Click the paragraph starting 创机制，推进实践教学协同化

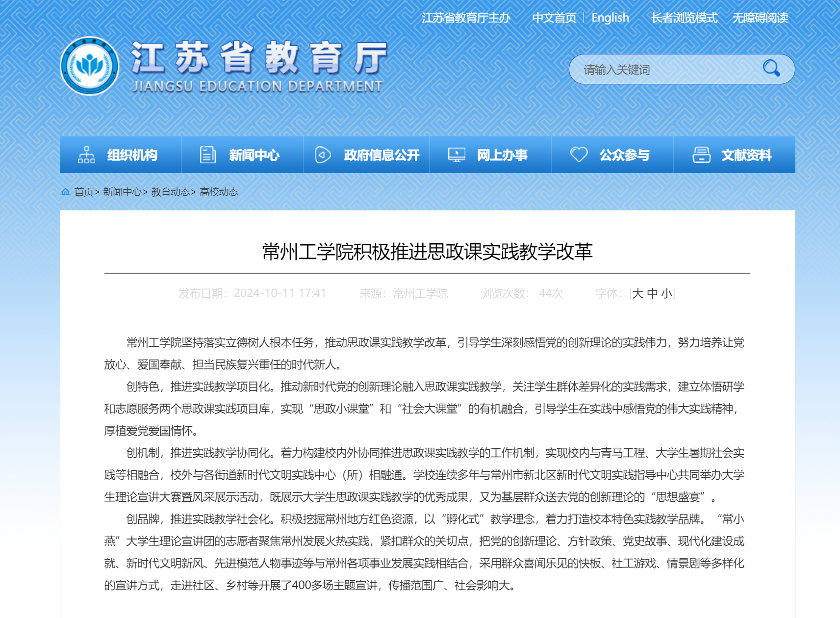pos(424,475)
